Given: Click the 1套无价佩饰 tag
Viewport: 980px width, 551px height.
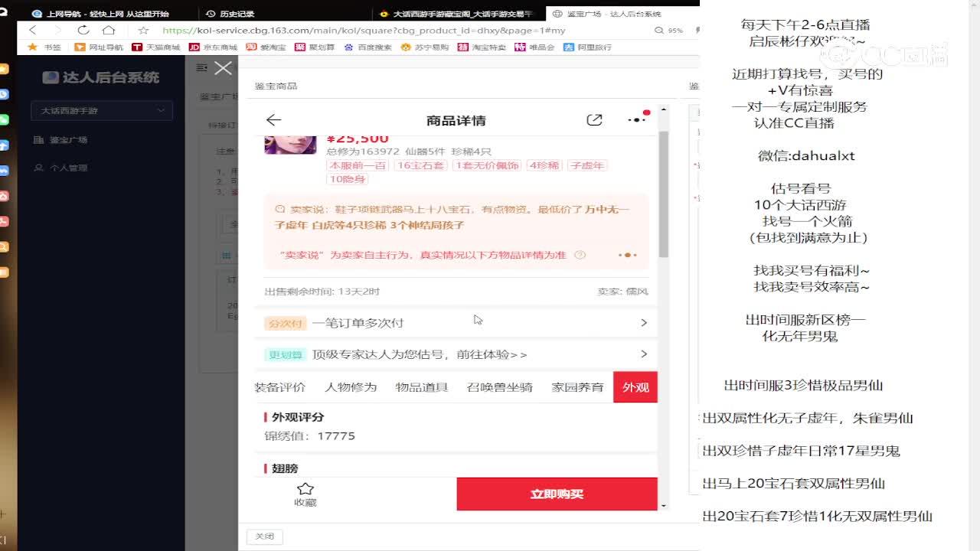Looking at the screenshot, I should [x=486, y=165].
